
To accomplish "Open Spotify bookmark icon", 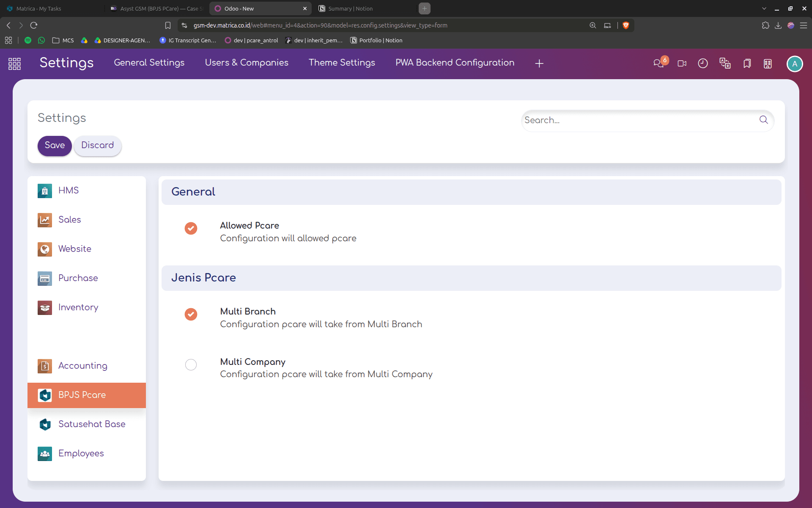I will click(28, 40).
